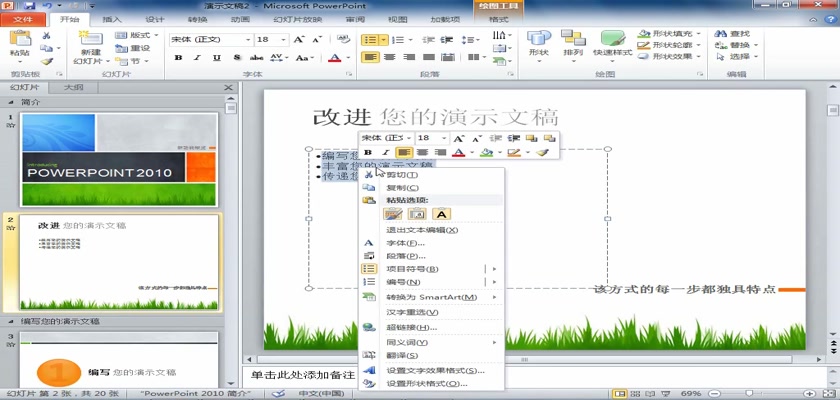The height and width of the screenshot is (400, 840).
Task: Toggle Center alignment in ribbon paragraph group
Action: tap(390, 57)
